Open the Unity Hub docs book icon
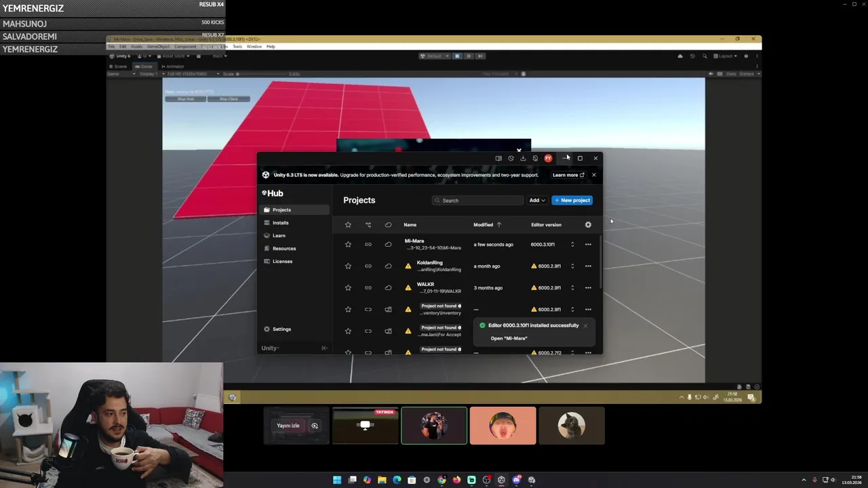868x488 pixels. [x=498, y=159]
